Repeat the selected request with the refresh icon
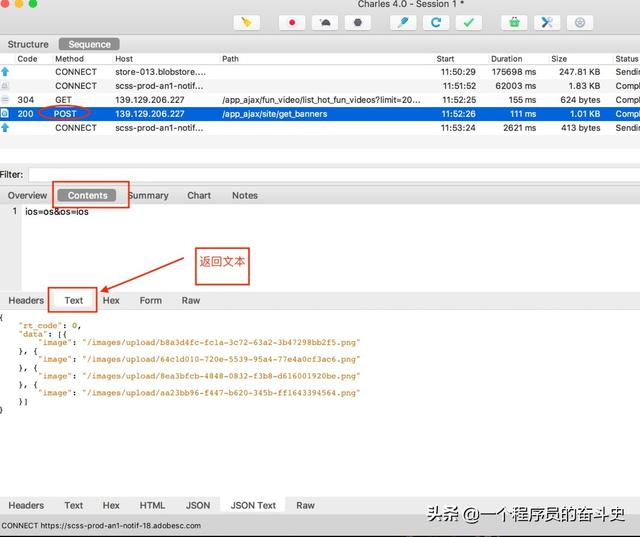640x537 pixels. click(436, 22)
